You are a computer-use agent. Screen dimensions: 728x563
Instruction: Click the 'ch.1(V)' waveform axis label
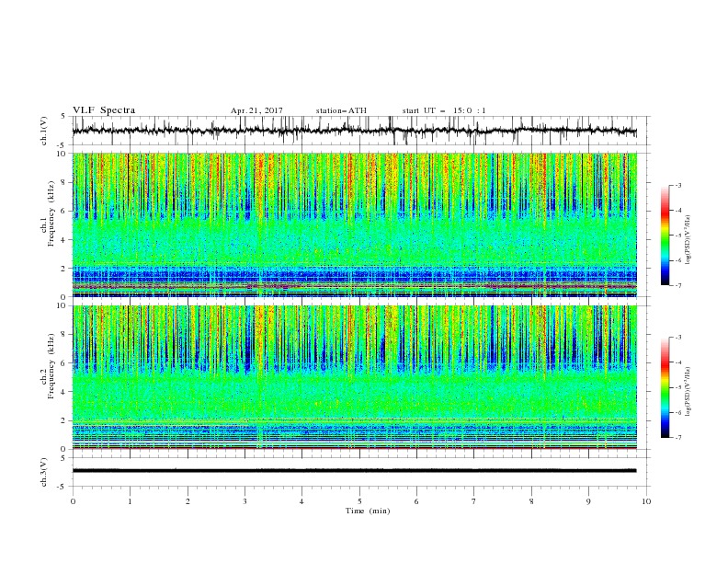(x=44, y=131)
